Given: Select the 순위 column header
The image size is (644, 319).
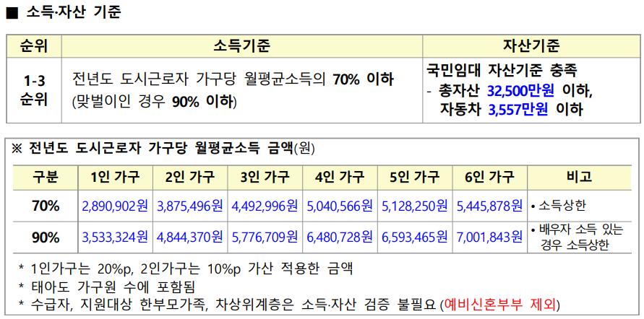Looking at the screenshot, I should pyautogui.click(x=34, y=46).
